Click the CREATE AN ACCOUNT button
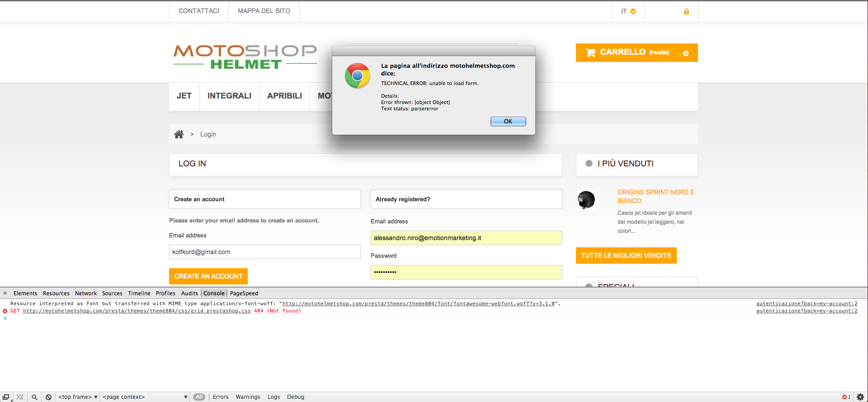 coord(208,276)
